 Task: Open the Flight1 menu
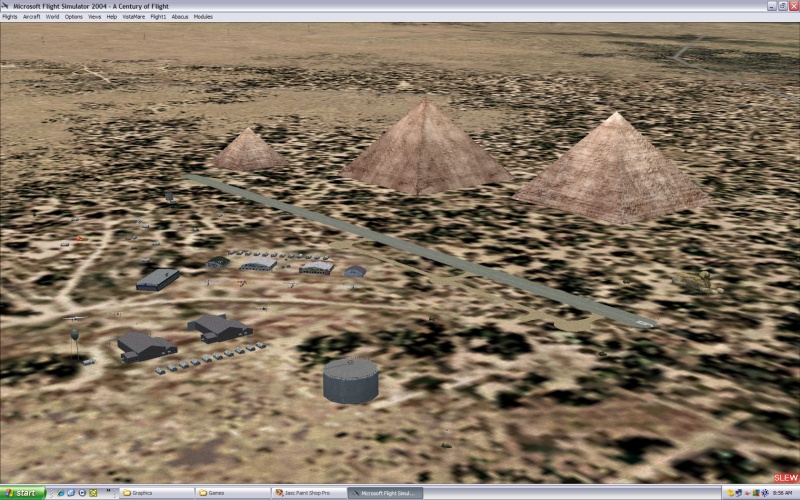(158, 17)
